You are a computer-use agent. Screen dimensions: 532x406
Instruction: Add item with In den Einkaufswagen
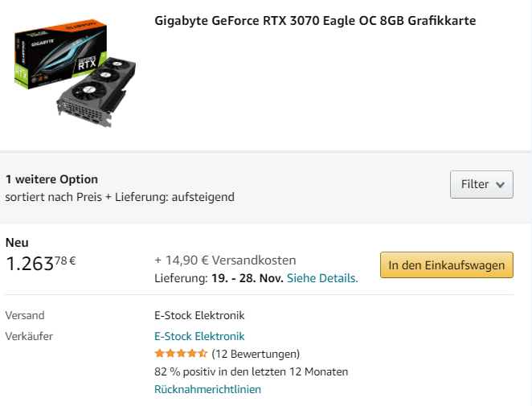coord(447,265)
